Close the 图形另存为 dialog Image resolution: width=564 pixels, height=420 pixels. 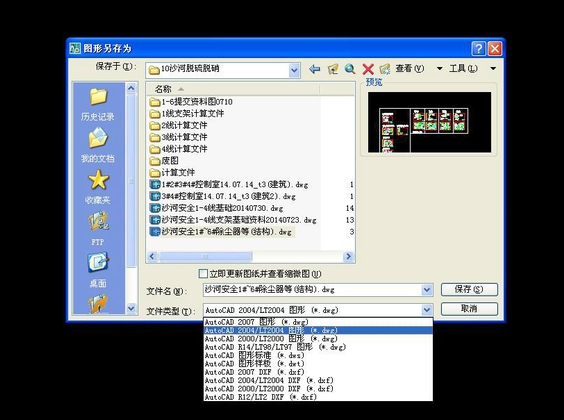coord(495,49)
